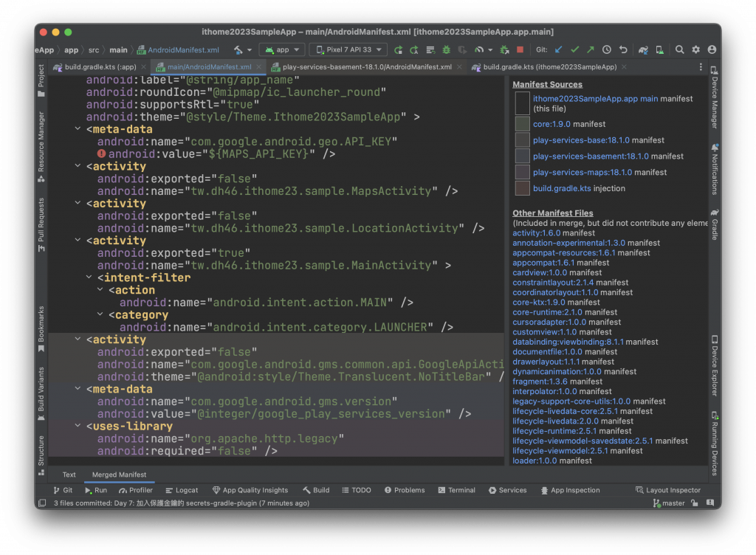
Task: Collapse the uses-library node
Action: point(78,426)
